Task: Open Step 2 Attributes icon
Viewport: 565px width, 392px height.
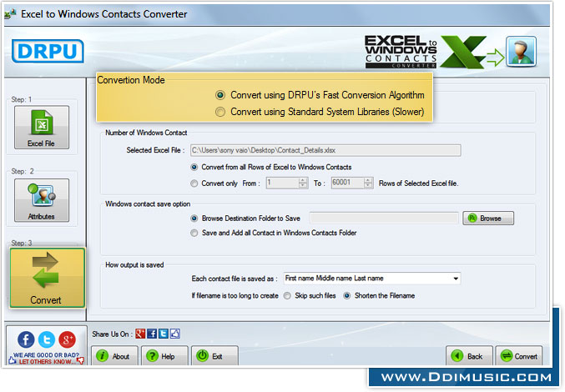Action: tap(42, 200)
